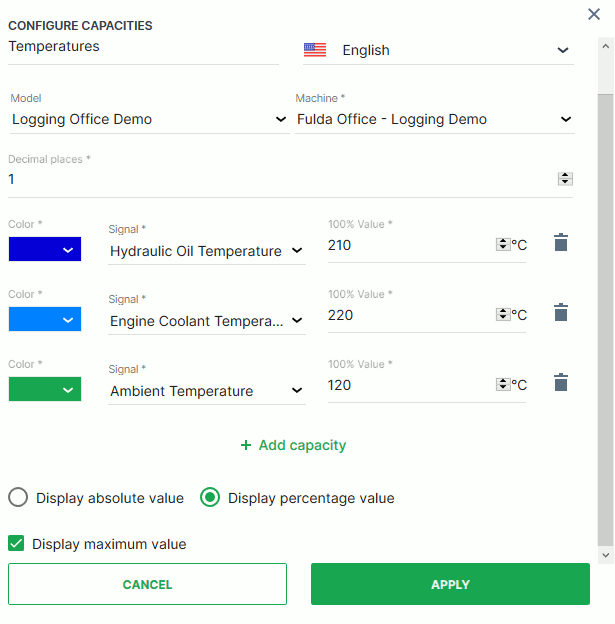Open the Machine dropdown Fulda Office
The image size is (615, 624).
coord(435,120)
